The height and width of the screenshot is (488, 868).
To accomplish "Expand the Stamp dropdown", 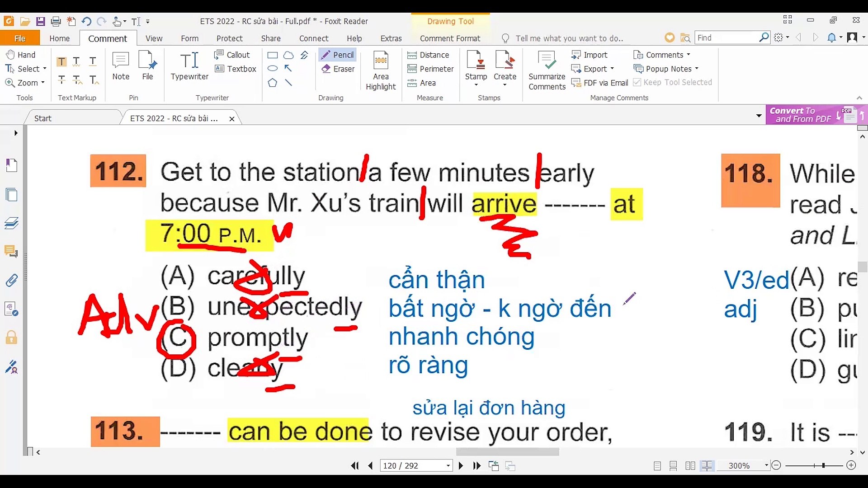I will (x=476, y=85).
